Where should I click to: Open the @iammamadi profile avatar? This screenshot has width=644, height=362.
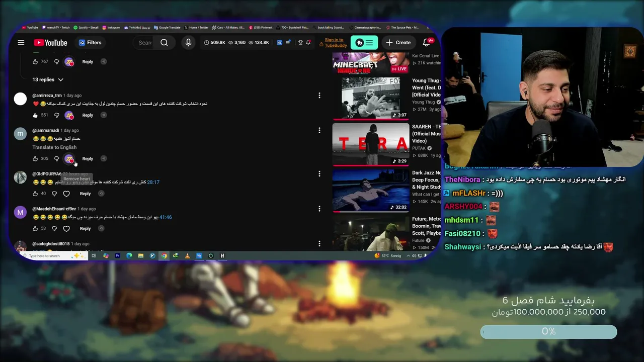pos(20,134)
